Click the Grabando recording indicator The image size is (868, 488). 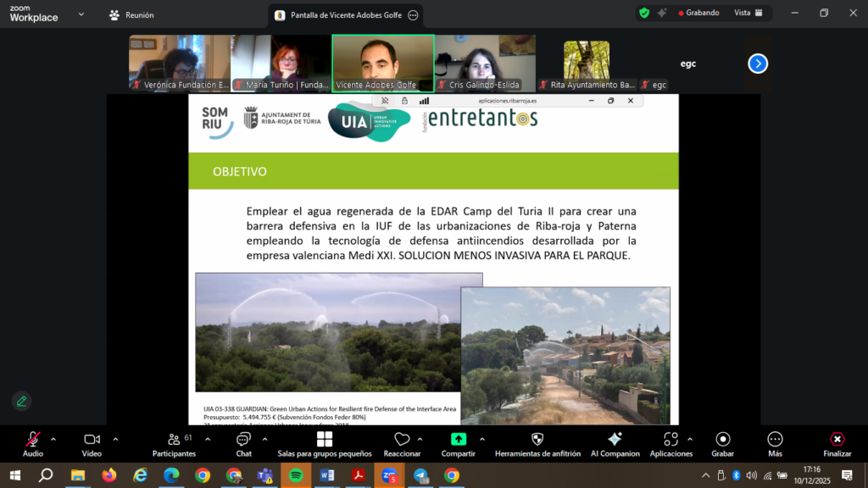pos(698,13)
